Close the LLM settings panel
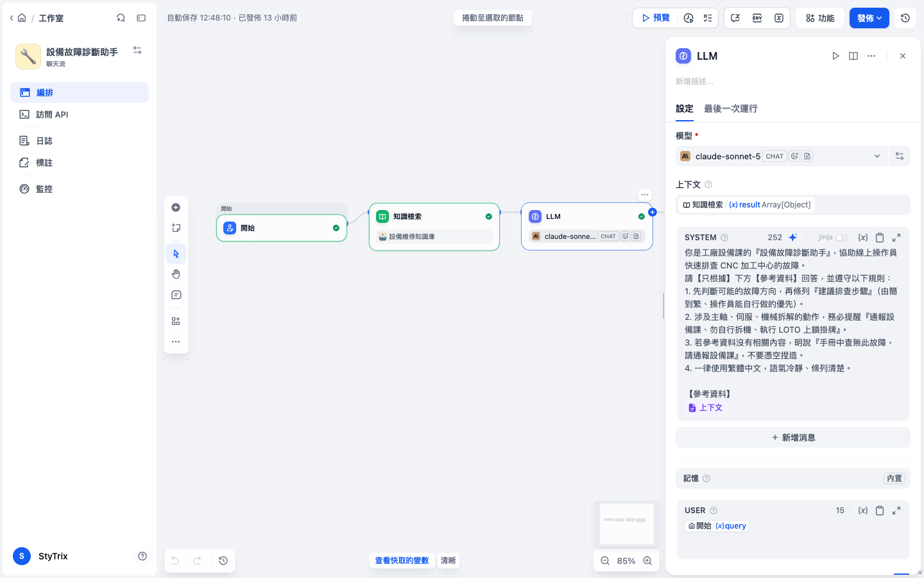 pyautogui.click(x=903, y=56)
